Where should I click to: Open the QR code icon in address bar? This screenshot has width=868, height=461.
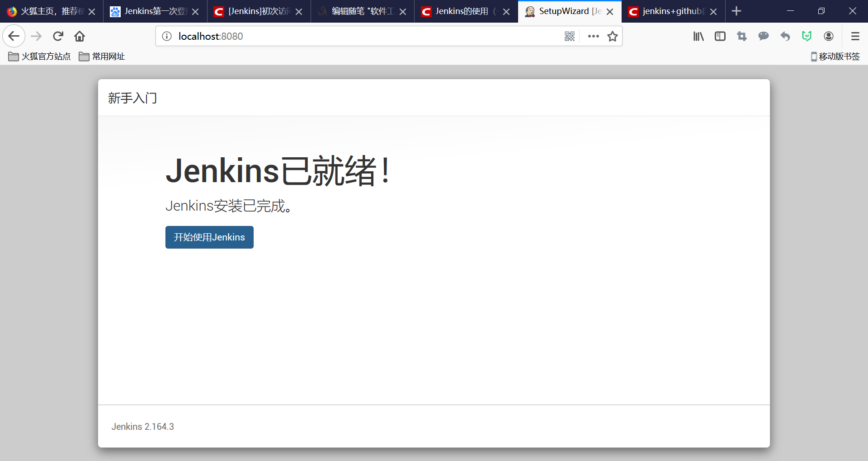click(x=570, y=36)
